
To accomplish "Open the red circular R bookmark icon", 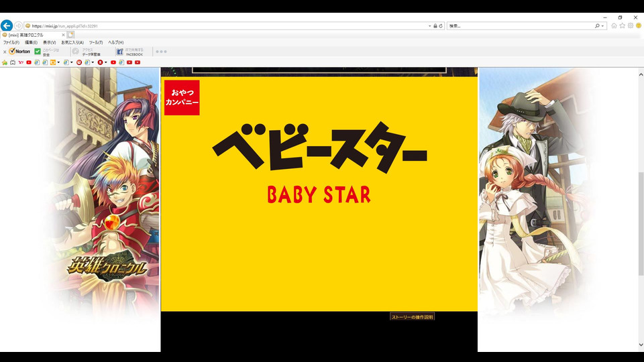I will pyautogui.click(x=100, y=62).
